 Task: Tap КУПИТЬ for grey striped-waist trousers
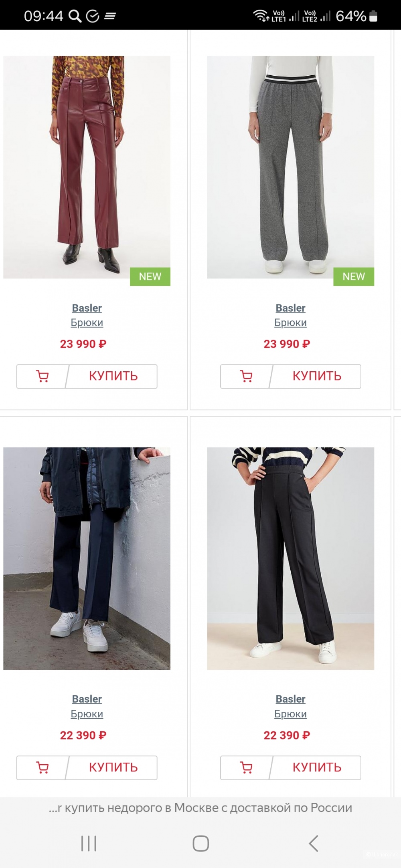coord(317,376)
